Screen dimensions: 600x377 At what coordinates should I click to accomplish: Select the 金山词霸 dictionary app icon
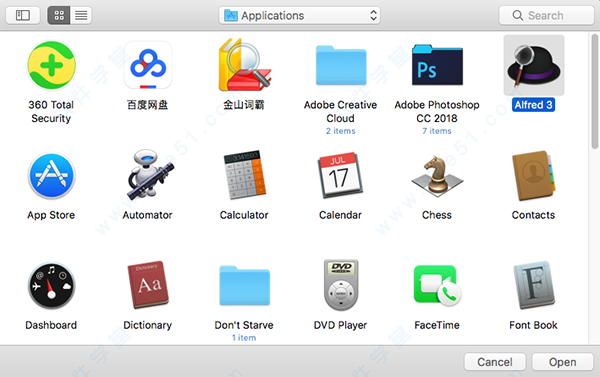click(x=244, y=64)
